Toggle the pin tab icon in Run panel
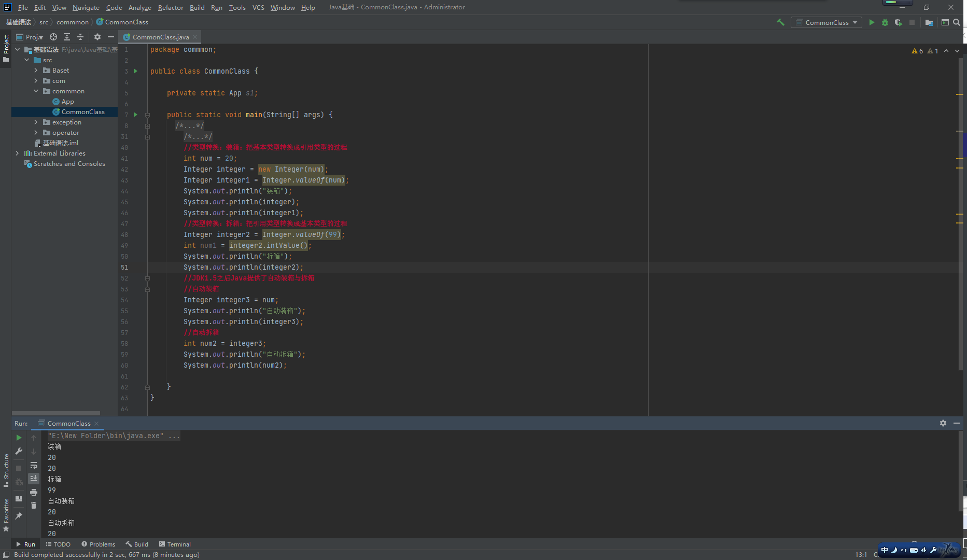Screen dimensions: 967x560 19,516
